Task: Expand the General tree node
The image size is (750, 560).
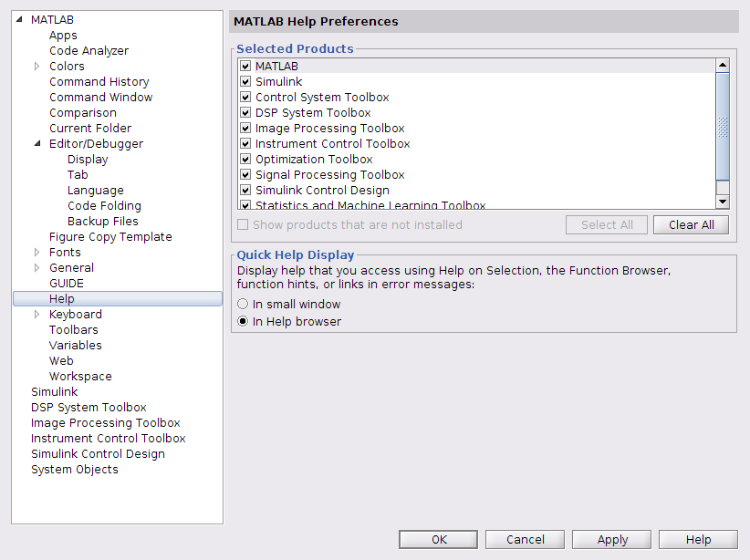Action: pos(36,268)
